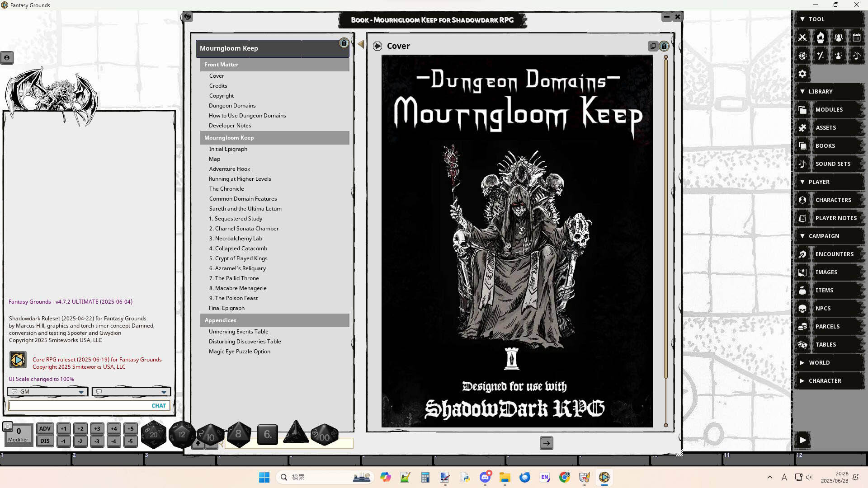Screen dimensions: 868x488
Task: Open the modifiers (+/-) tool
Action: (820, 56)
